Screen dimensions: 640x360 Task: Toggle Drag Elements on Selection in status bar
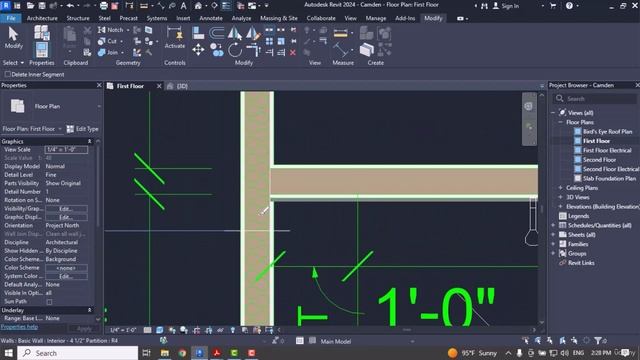click(x=574, y=340)
